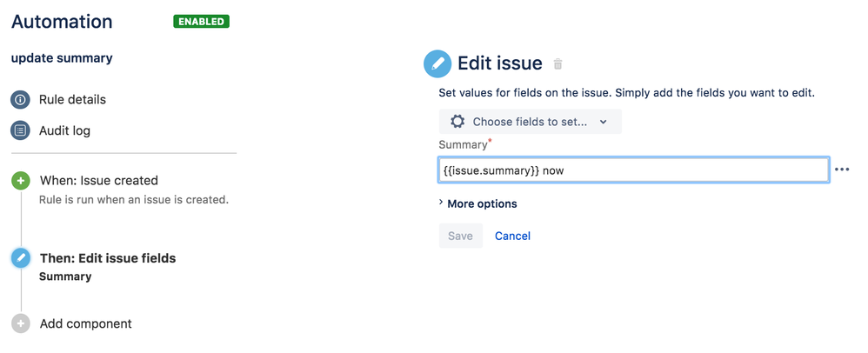This screenshot has width=868, height=353.
Task: Select Then: Edit issue fields step
Action: coord(108,258)
